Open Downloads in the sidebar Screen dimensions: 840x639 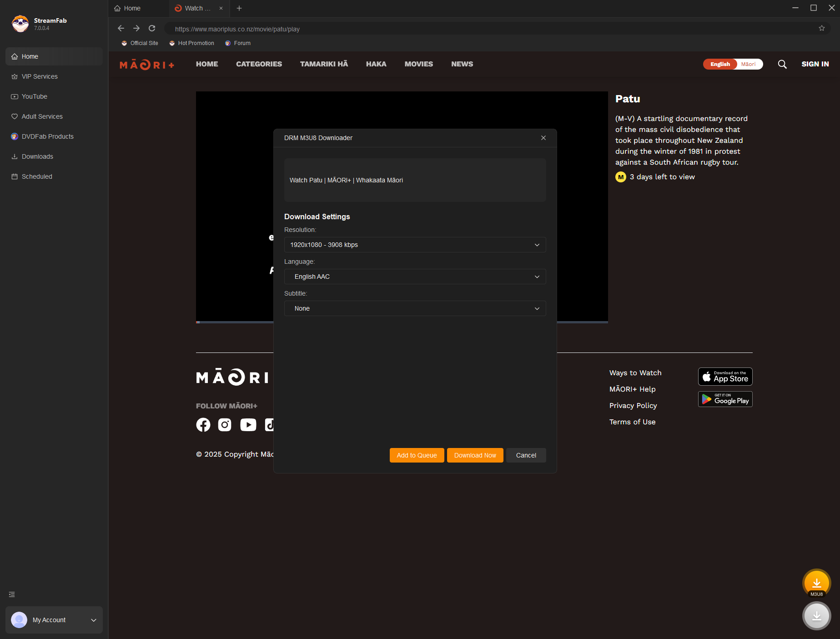click(37, 156)
